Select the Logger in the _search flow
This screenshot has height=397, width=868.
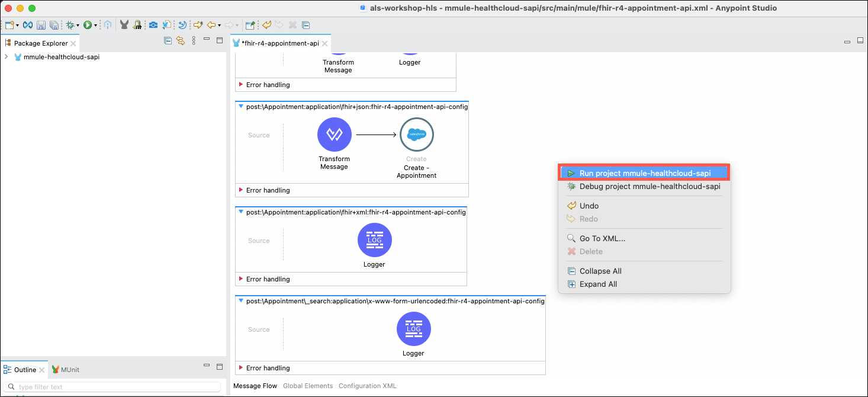[414, 329]
